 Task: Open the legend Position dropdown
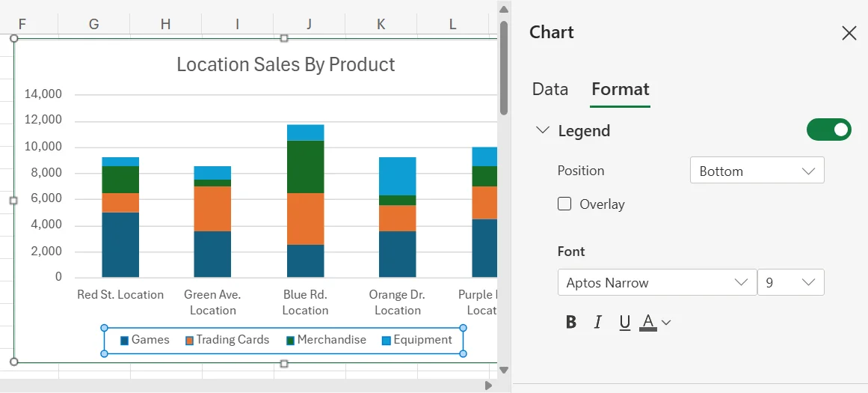tap(757, 171)
